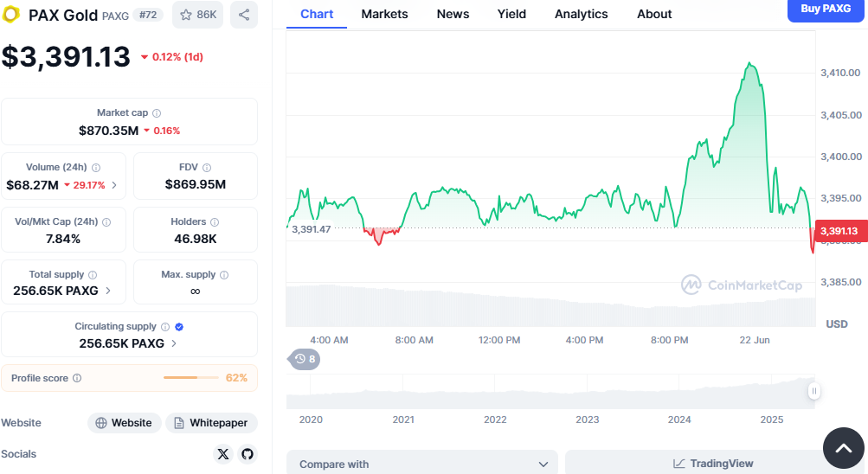The height and width of the screenshot is (474, 868).
Task: Show Vol/Mkt Cap (24h) info icon
Action: click(106, 221)
